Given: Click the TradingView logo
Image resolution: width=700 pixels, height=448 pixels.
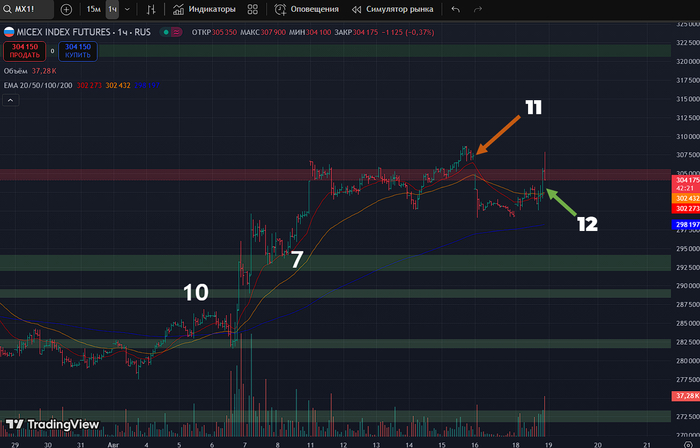Looking at the screenshot, I should pos(52,423).
